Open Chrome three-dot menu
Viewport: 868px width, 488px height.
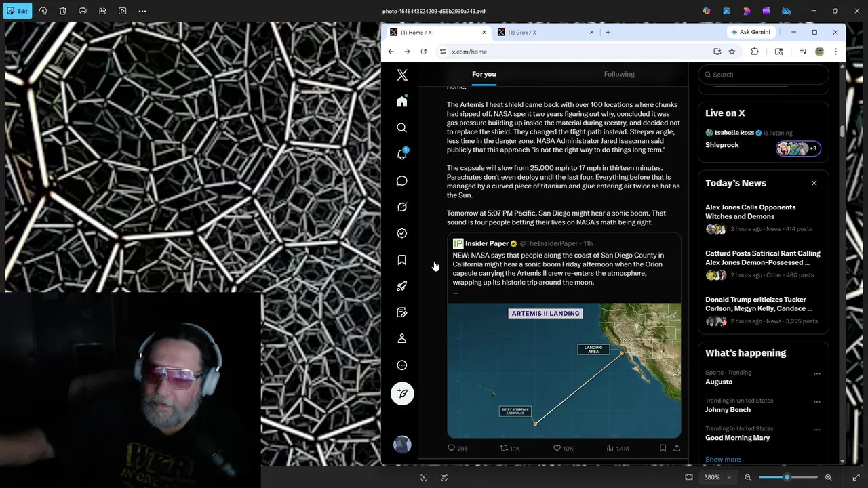835,52
